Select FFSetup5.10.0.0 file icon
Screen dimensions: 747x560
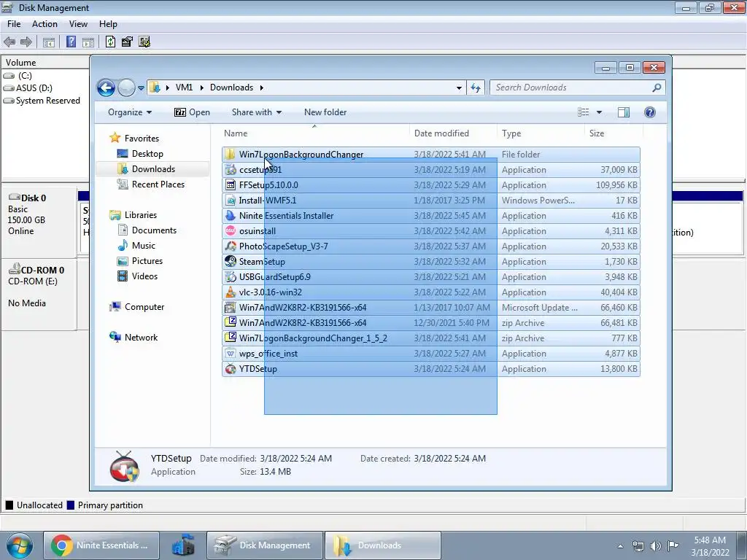tap(231, 184)
